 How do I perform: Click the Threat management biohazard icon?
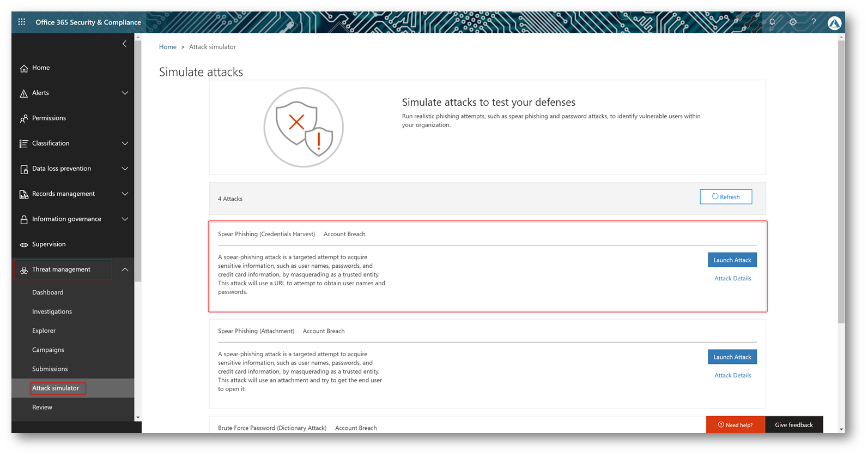click(24, 270)
